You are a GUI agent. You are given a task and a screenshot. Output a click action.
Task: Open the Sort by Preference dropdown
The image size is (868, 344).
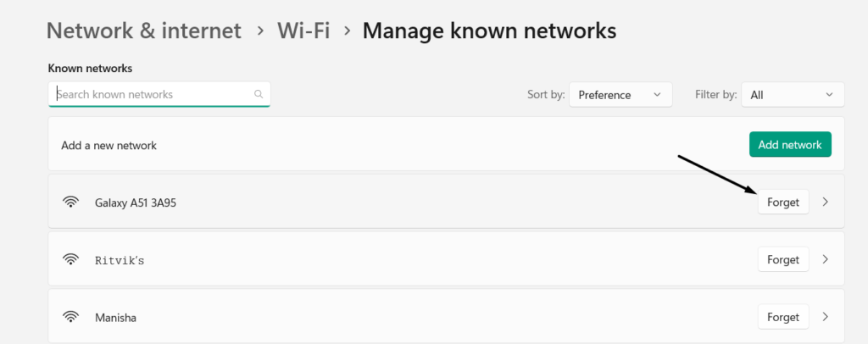pyautogui.click(x=620, y=95)
